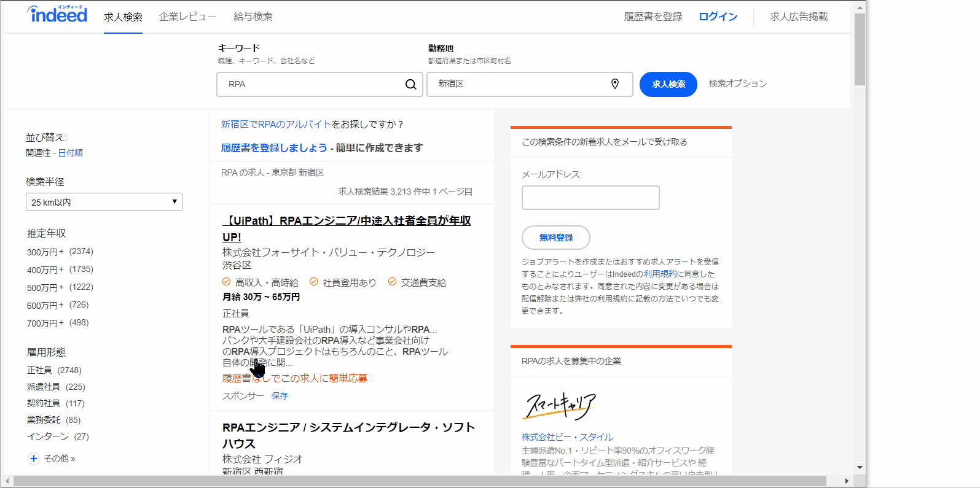980x488 pixels.
Task: Click the plus icon beside その他
Action: [34, 459]
